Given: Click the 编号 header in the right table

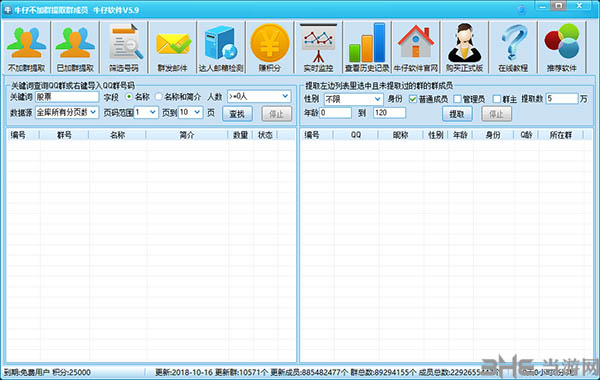Looking at the screenshot, I should pos(317,135).
